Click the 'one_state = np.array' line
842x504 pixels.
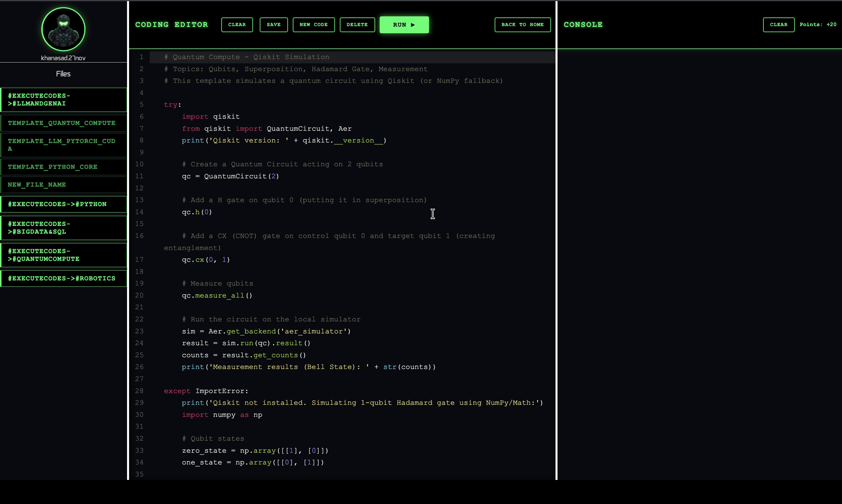pyautogui.click(x=253, y=462)
